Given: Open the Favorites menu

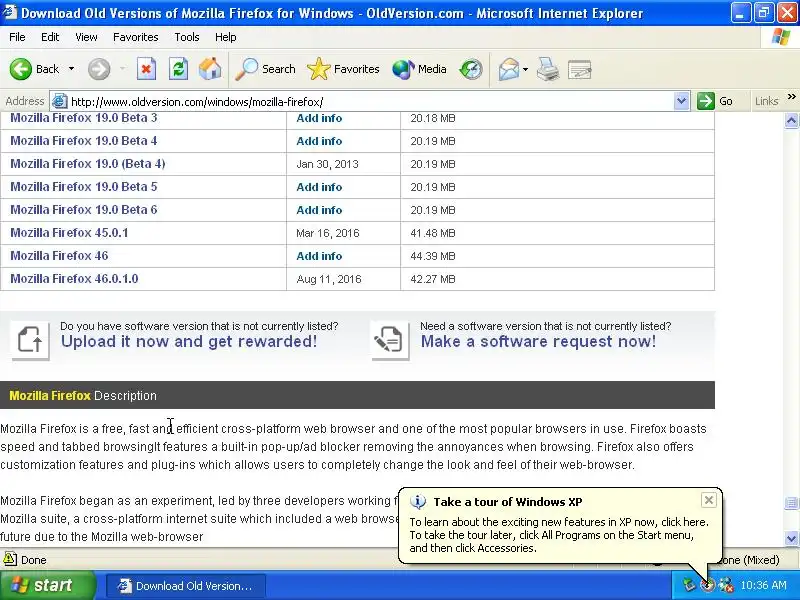Looking at the screenshot, I should pos(136,37).
